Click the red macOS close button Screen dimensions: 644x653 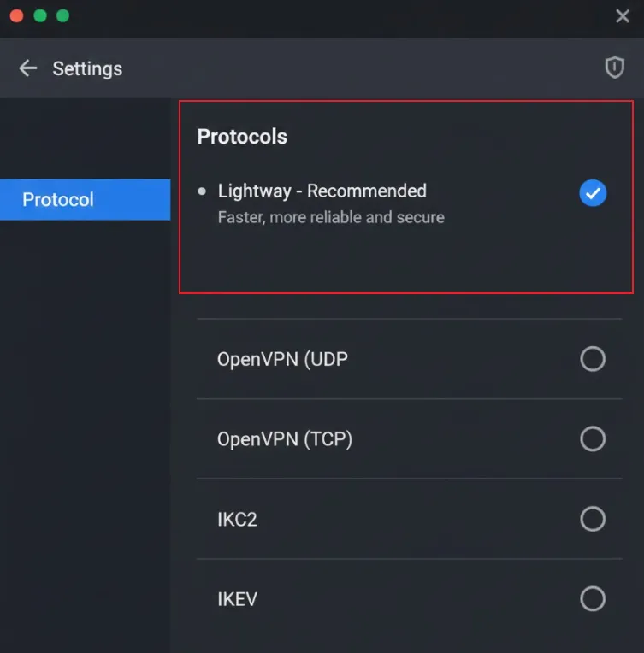coord(16,16)
